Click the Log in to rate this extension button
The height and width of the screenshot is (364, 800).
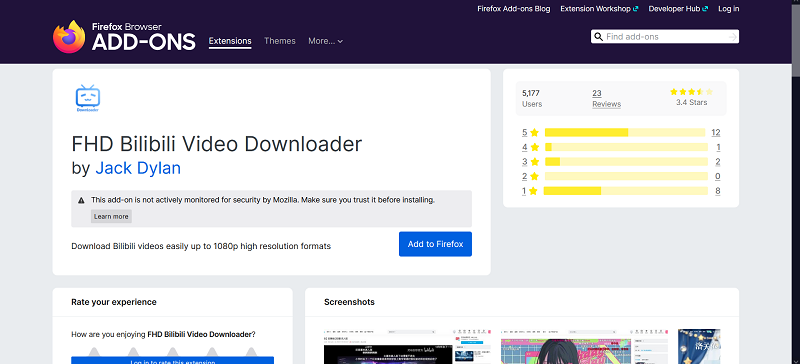point(172,360)
